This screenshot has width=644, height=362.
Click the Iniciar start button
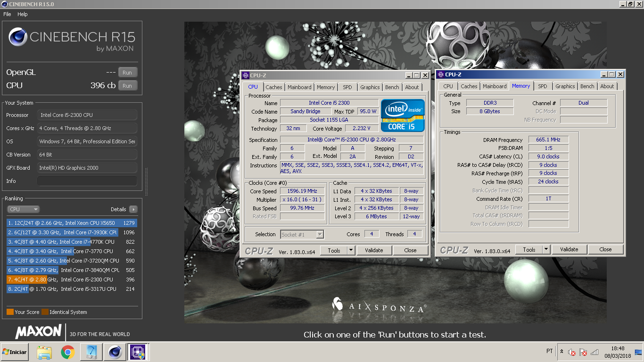(x=15, y=352)
